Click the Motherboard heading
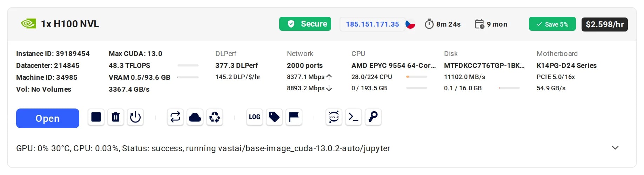Image resolution: width=644 pixels, height=175 pixels. [x=557, y=54]
